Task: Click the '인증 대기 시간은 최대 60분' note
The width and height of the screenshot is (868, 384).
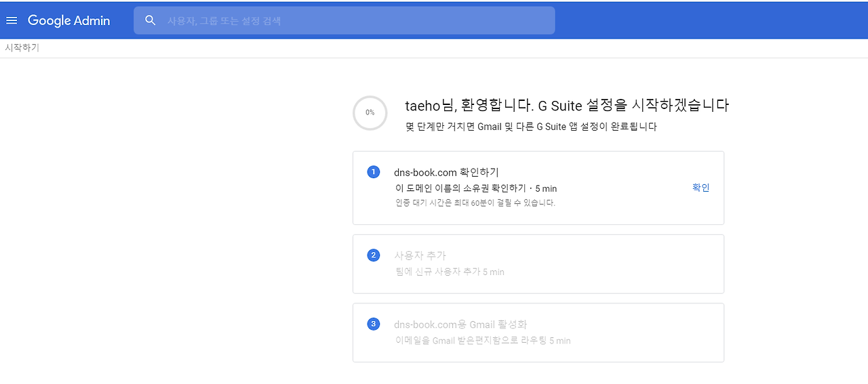Action: click(x=475, y=202)
